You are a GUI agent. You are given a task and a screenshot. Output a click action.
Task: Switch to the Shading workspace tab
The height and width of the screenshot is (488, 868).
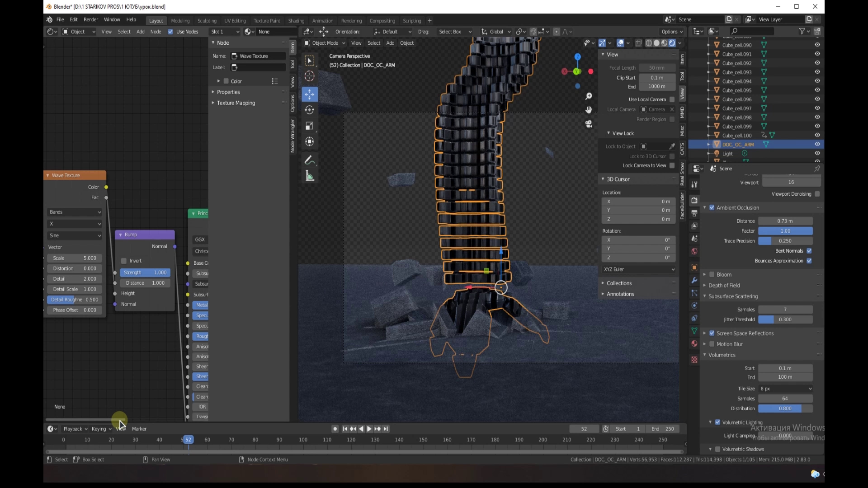pos(296,21)
